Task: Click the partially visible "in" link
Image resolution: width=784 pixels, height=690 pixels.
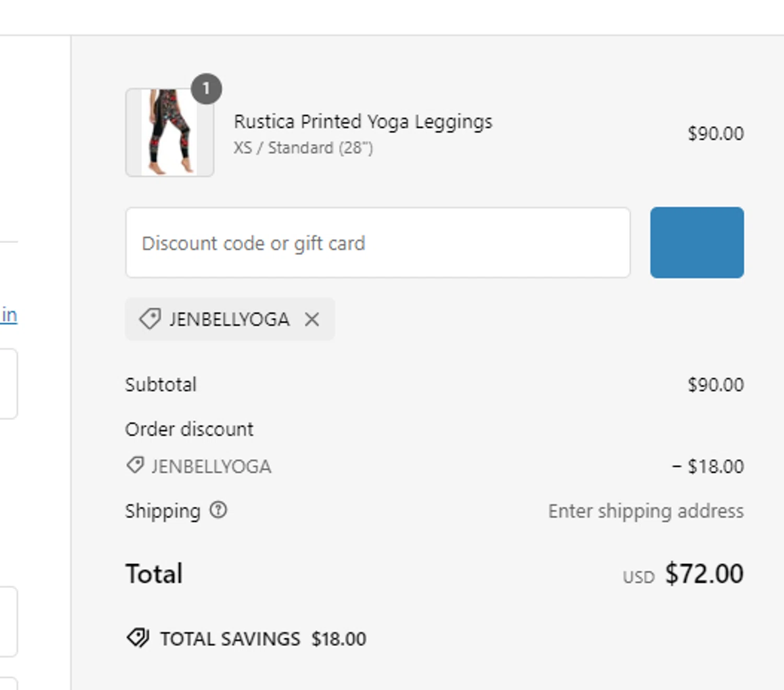Action: [9, 315]
